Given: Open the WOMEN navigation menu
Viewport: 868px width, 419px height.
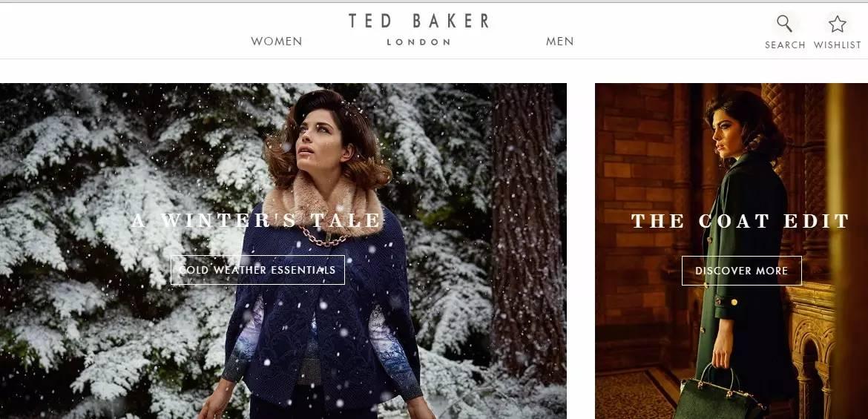Looking at the screenshot, I should 276,42.
